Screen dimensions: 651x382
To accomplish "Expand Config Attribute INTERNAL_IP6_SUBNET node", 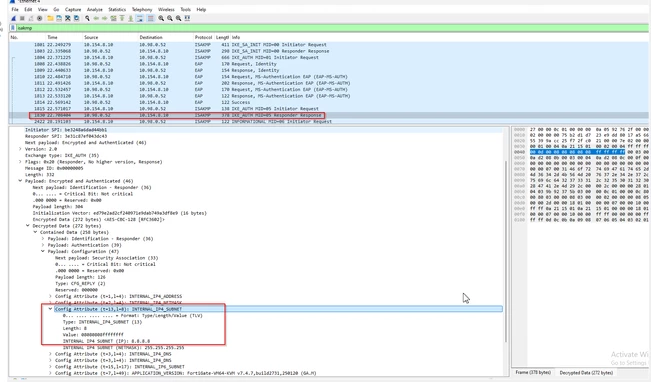I will coord(50,367).
